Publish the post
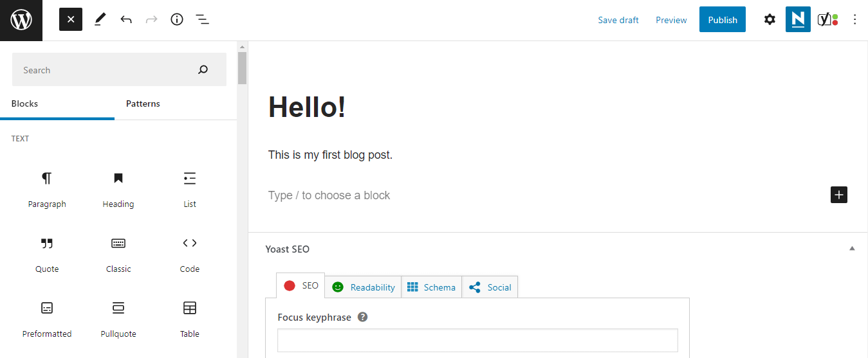Image resolution: width=868 pixels, height=358 pixels. pos(723,19)
